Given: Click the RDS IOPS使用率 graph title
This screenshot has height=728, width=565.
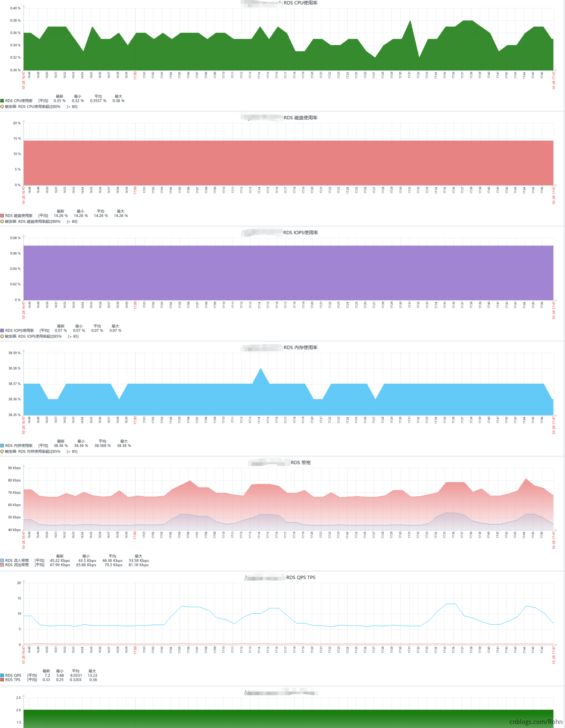Looking at the screenshot, I should coord(301,233).
